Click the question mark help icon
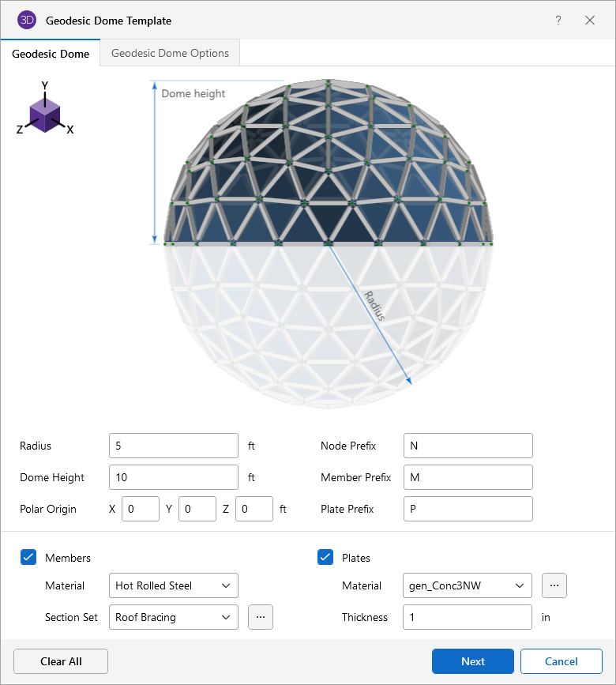This screenshot has width=616, height=685. point(558,21)
